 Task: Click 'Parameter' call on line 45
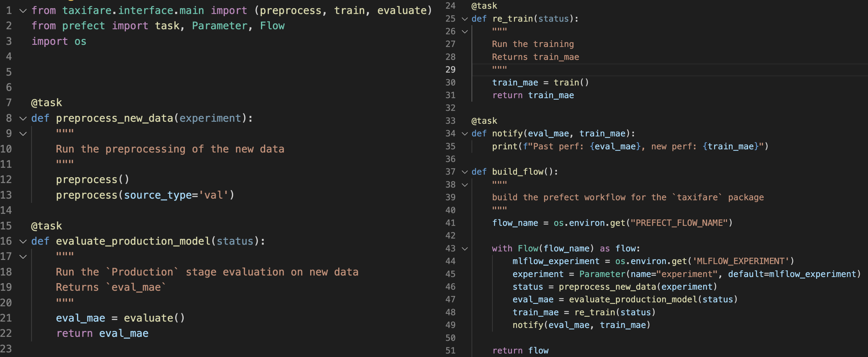[x=602, y=274]
